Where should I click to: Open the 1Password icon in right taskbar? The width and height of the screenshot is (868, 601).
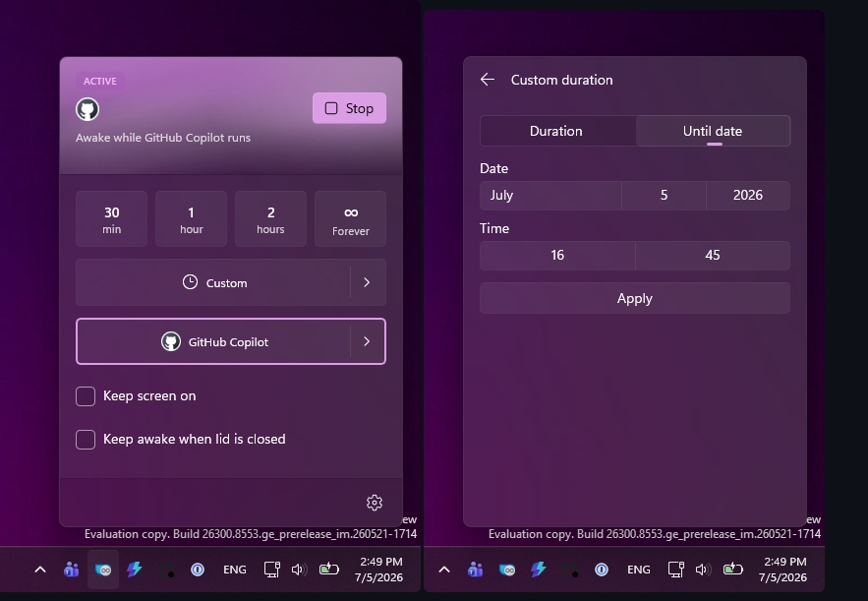pos(602,570)
